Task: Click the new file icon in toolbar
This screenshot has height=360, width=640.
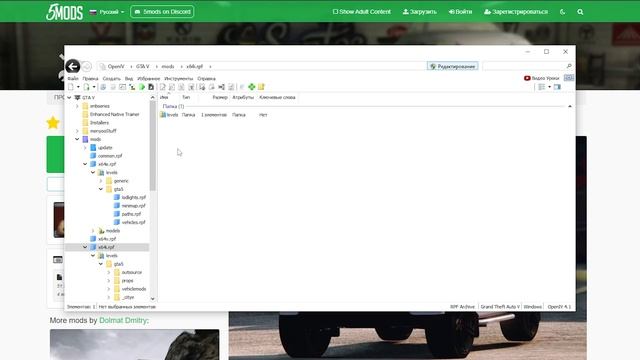Action: pos(71,87)
